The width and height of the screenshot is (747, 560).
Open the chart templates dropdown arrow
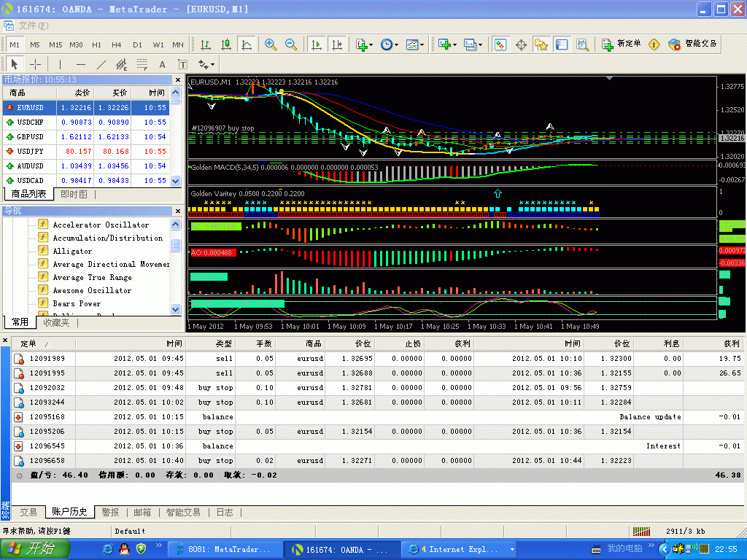(x=422, y=45)
